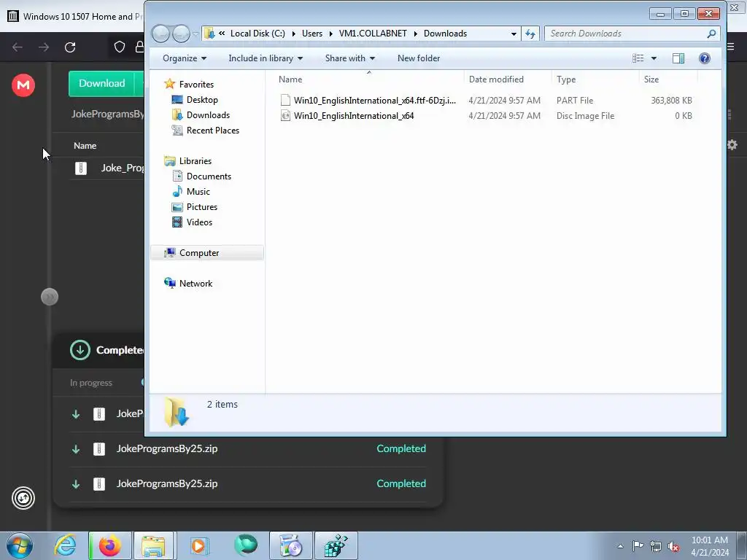Click the browser reload page icon
The width and height of the screenshot is (747, 560).
(x=70, y=47)
